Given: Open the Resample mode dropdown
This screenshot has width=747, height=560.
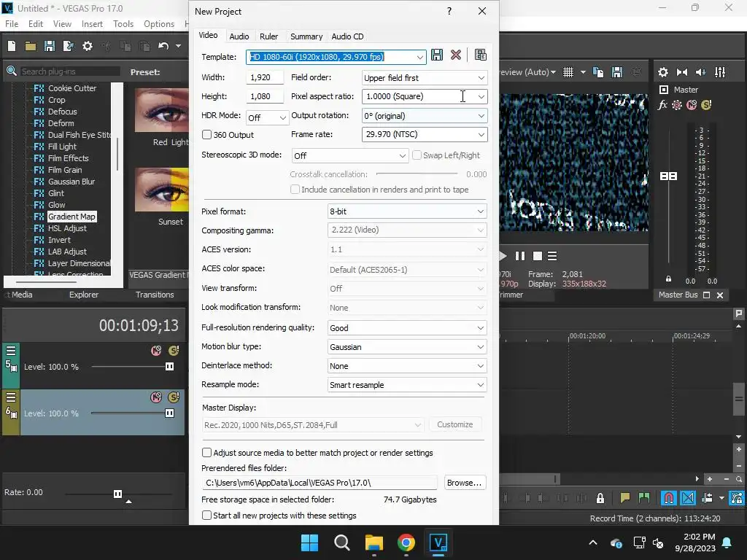Looking at the screenshot, I should 480,385.
